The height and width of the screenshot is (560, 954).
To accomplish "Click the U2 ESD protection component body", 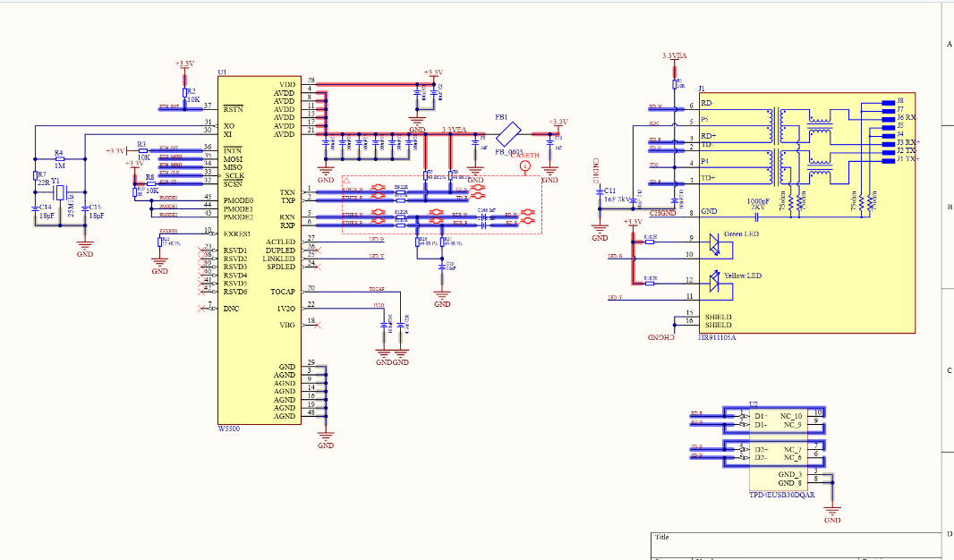I will point(779,449).
